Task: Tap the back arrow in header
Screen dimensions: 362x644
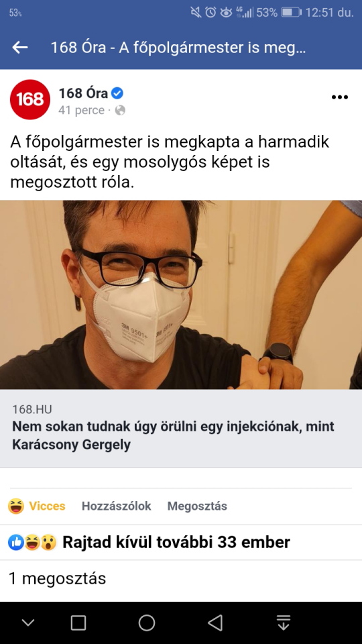Action: pos(19,48)
